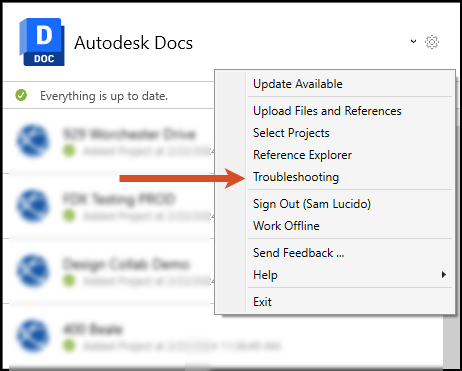Open the settings gear icon
This screenshot has width=462, height=371.
click(x=432, y=42)
